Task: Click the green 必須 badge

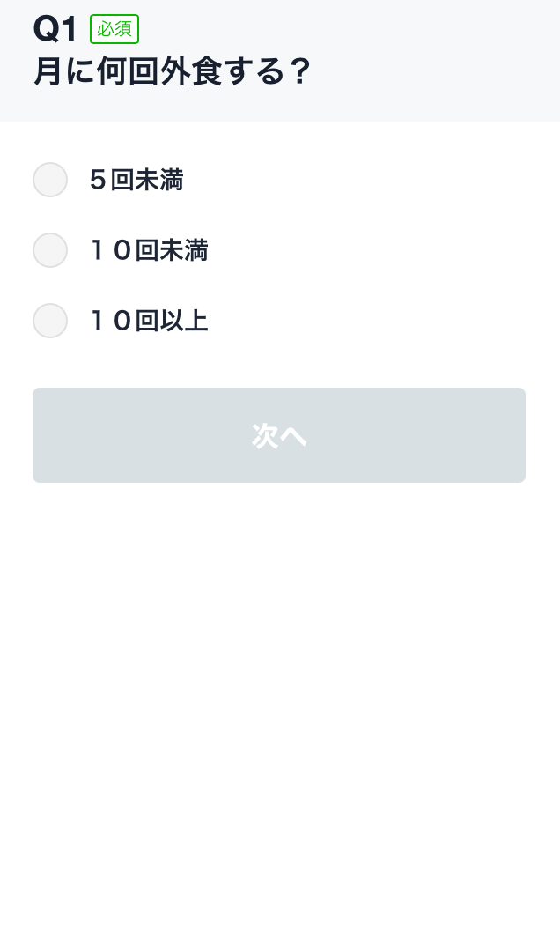Action: 114,29
